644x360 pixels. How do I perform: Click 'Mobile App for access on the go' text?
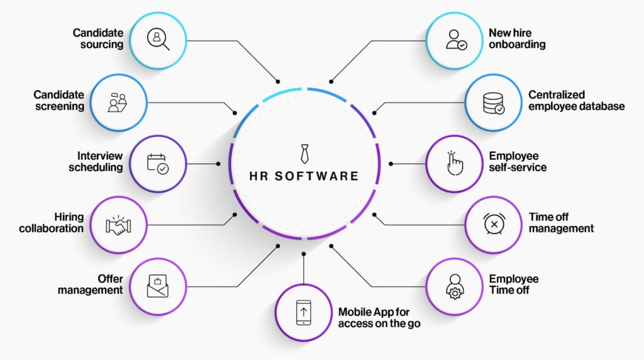(379, 318)
